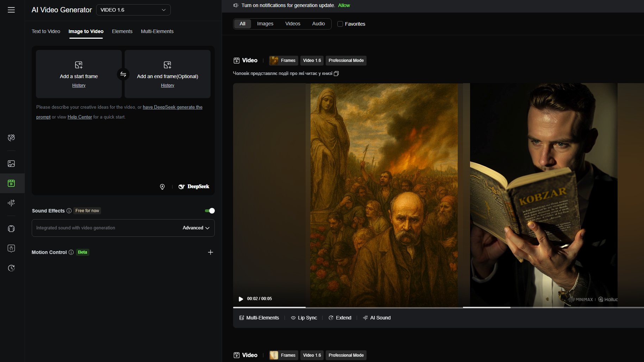This screenshot has height=362, width=644.
Task: Open the hamburger menu
Action: [x=11, y=10]
